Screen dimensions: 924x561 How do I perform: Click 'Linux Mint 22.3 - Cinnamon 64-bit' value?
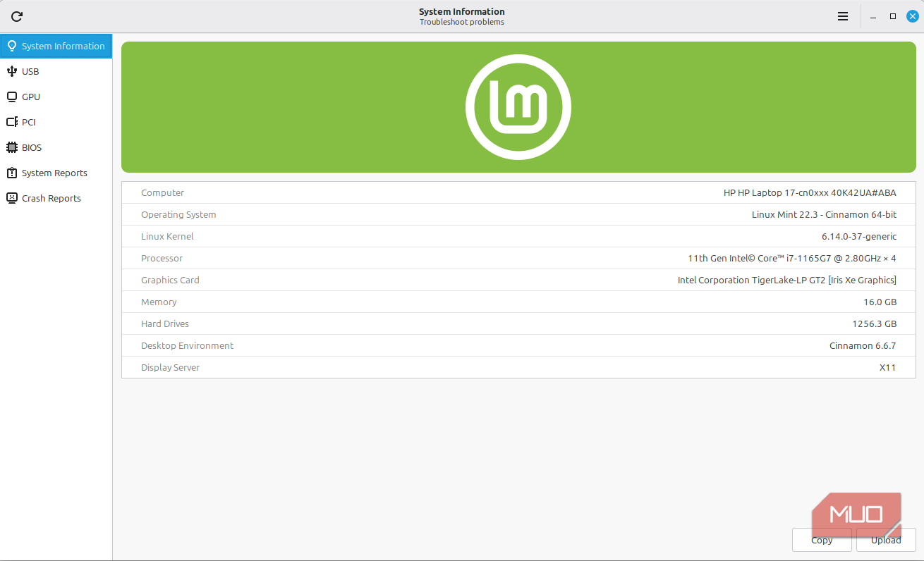coord(824,214)
